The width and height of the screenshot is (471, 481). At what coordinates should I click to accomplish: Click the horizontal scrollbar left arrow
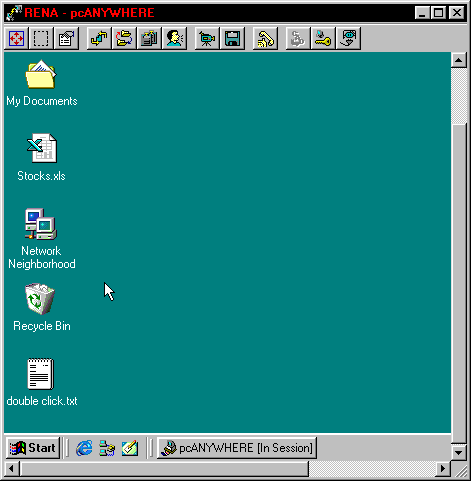12,468
